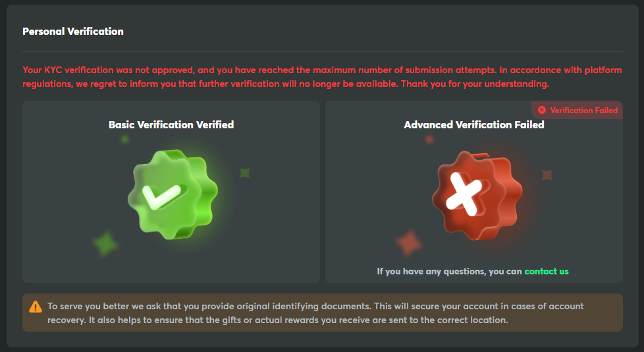
Task: Open the contact us link
Action: click(x=547, y=271)
